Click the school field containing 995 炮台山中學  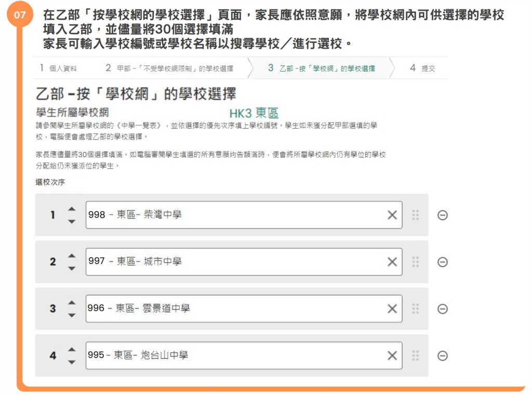[234, 356]
